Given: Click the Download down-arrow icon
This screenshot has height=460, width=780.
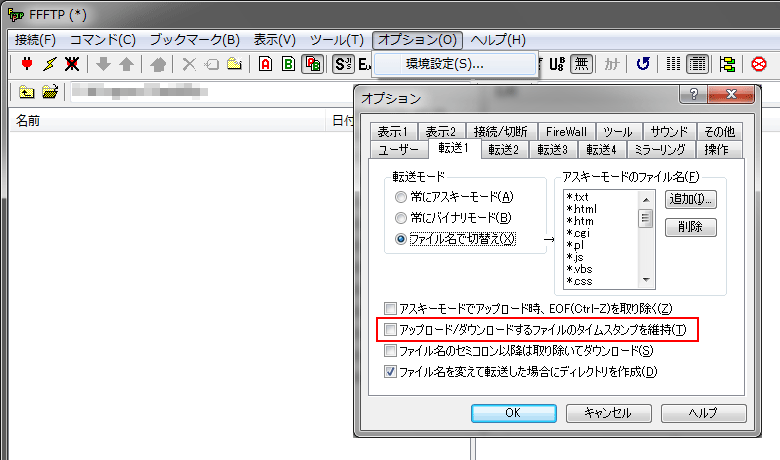Looking at the screenshot, I should 103,64.
